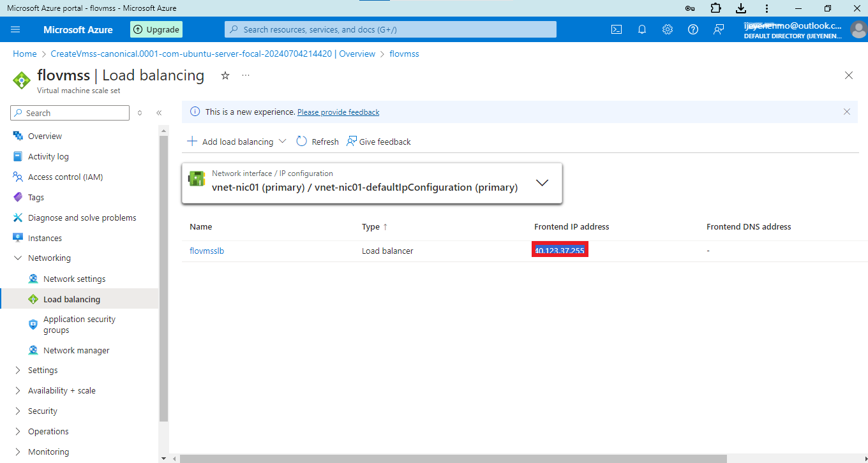Expand the Security section

coord(18,411)
